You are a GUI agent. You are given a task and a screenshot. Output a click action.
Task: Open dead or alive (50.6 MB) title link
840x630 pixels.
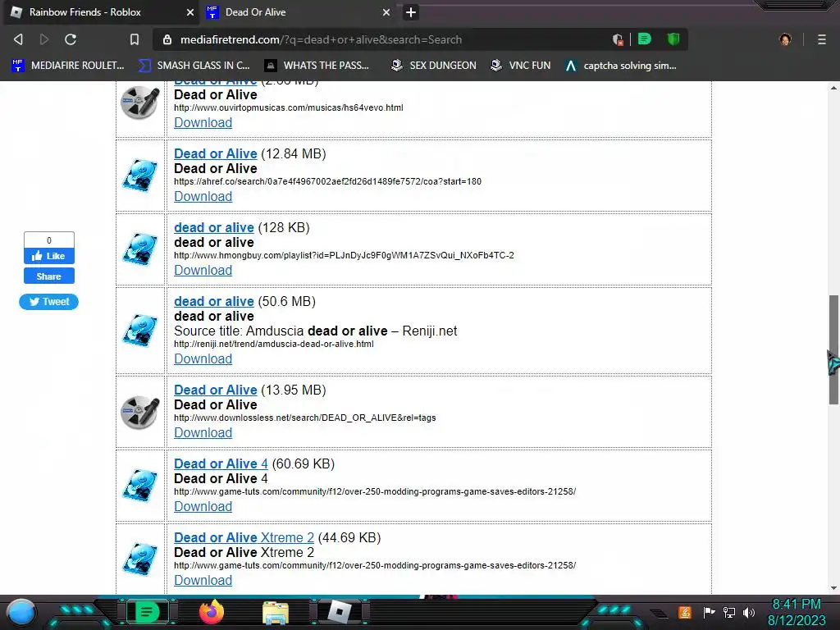pos(214,302)
